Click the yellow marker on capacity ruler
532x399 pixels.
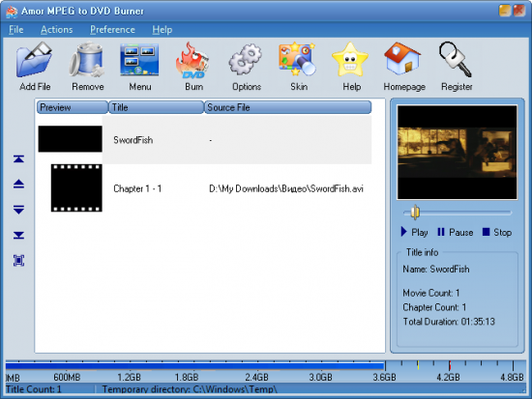click(x=418, y=365)
